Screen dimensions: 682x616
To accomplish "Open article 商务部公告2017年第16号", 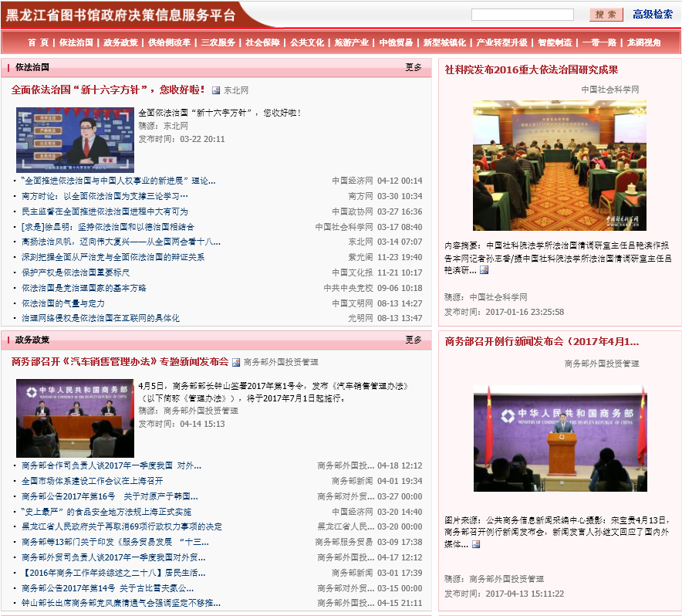I will point(110,496).
